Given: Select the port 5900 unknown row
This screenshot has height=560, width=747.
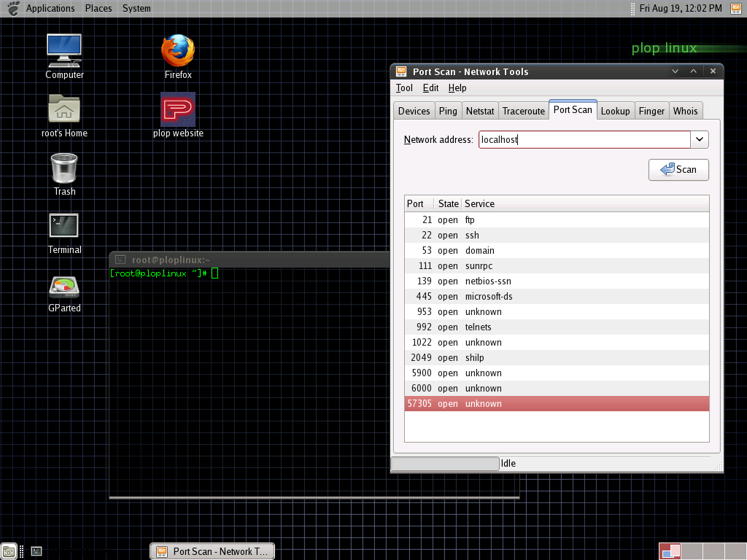Looking at the screenshot, I should pos(557,373).
